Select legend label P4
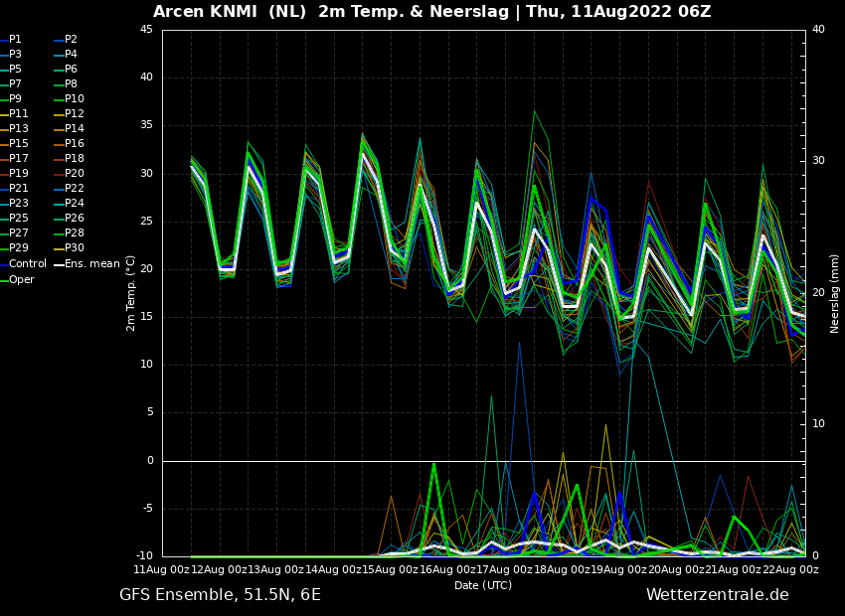The height and width of the screenshot is (616, 845). [x=72, y=54]
